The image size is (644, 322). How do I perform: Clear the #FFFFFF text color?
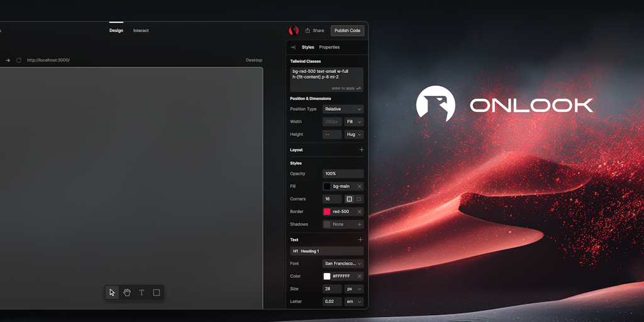tap(359, 277)
